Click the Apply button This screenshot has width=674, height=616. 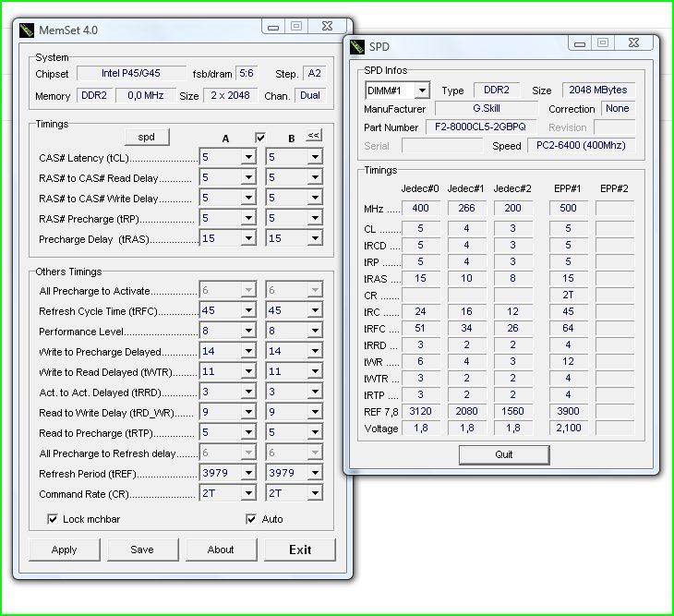point(64,550)
